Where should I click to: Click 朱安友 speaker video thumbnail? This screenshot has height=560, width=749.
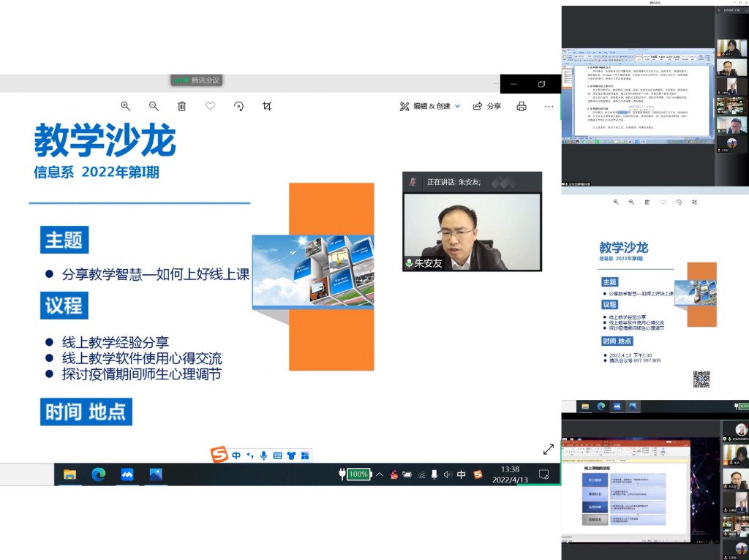pyautogui.click(x=472, y=232)
